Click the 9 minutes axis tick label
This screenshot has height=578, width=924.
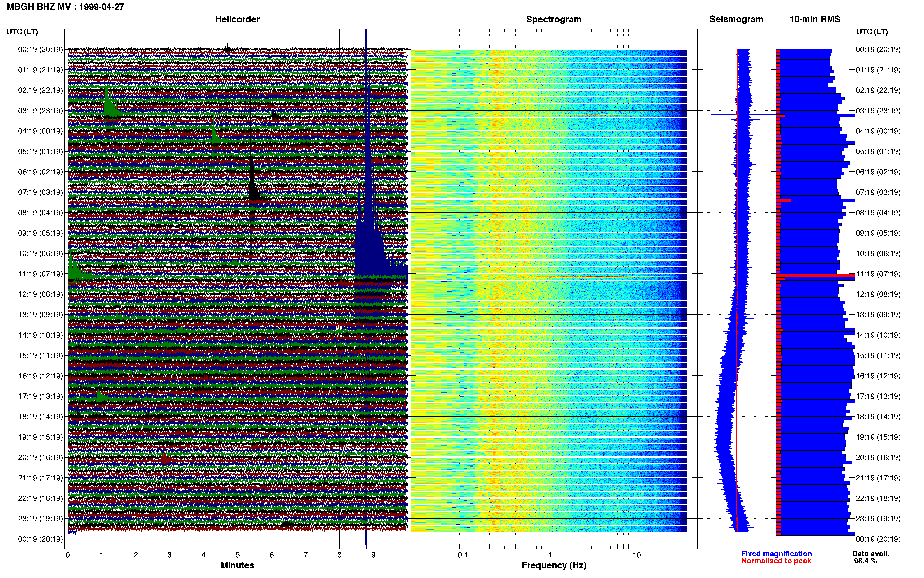[373, 555]
